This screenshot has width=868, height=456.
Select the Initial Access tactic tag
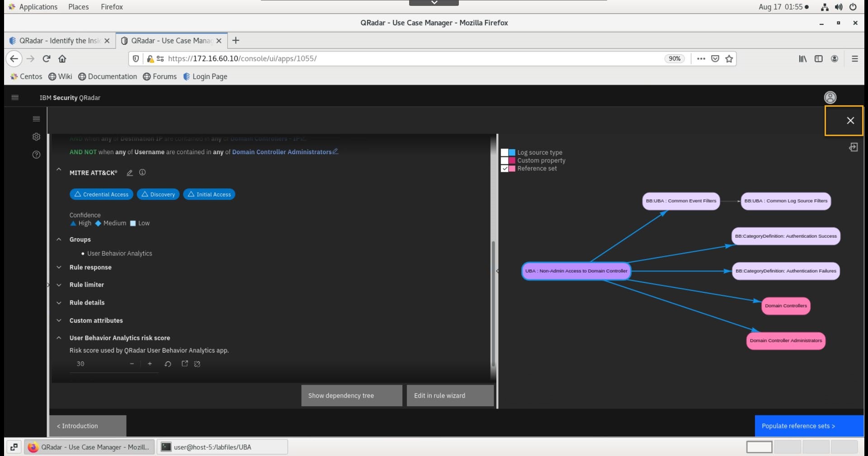pyautogui.click(x=209, y=194)
